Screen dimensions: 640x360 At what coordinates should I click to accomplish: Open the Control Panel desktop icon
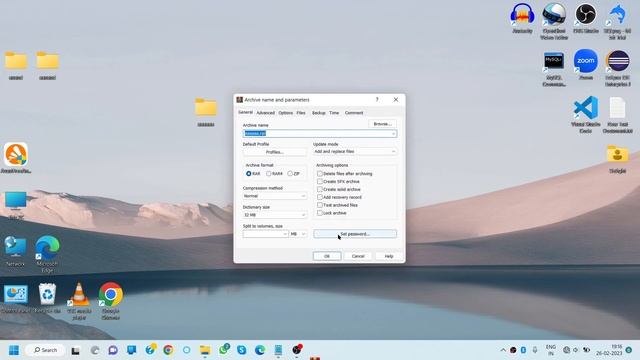click(x=16, y=299)
